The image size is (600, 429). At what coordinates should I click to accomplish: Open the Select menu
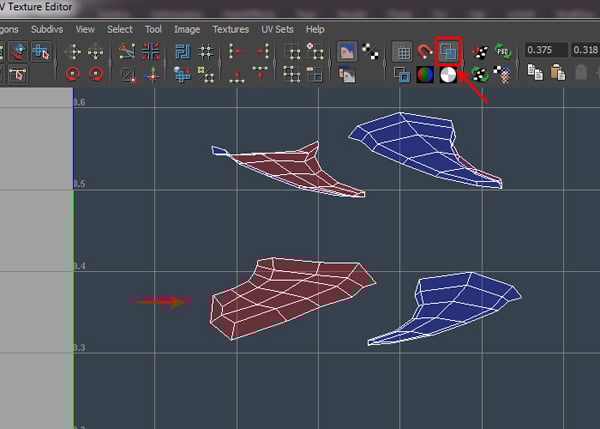120,29
